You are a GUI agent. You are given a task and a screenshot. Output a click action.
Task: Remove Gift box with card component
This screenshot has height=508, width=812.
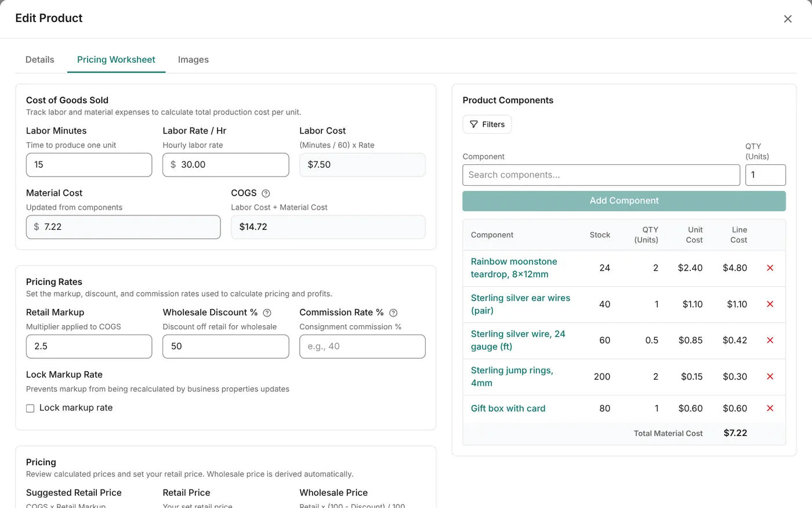coord(770,408)
